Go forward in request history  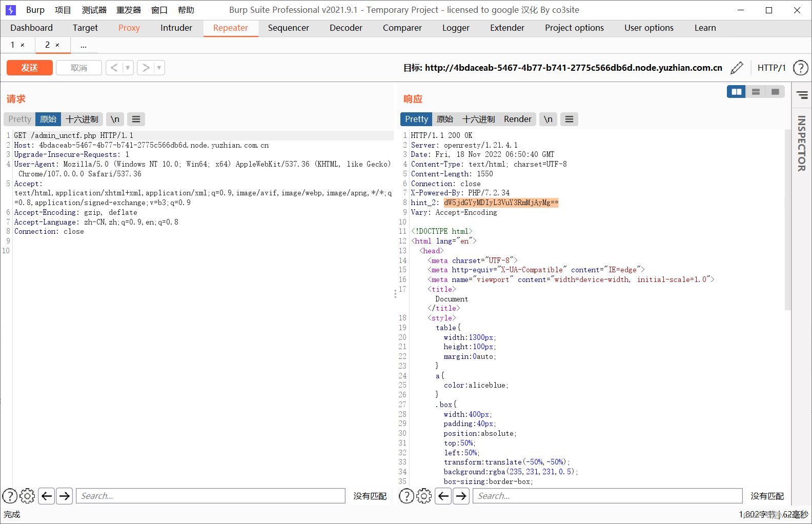[146, 68]
